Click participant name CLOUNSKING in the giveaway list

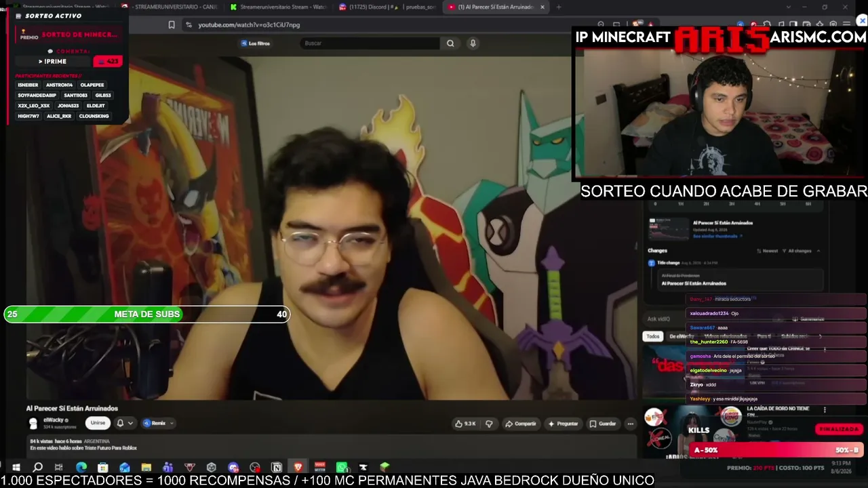(94, 116)
